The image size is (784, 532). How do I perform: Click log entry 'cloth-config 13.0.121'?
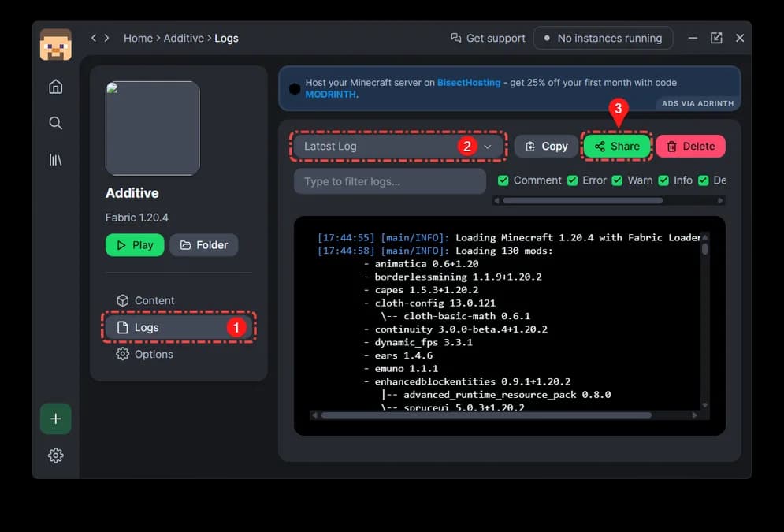[x=435, y=303]
